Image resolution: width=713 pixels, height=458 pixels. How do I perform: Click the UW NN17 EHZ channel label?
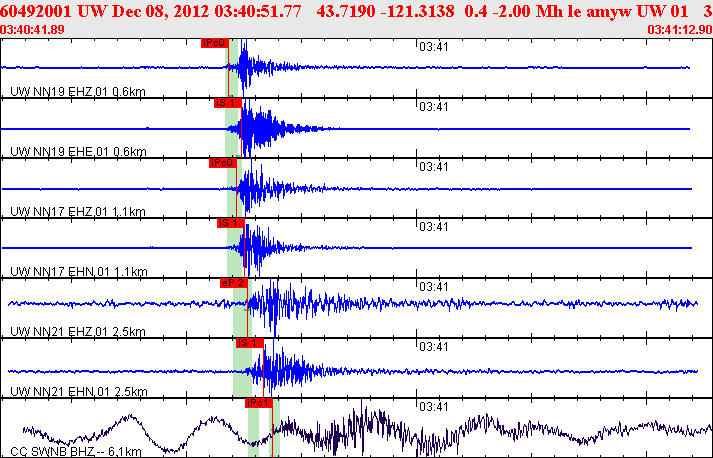tap(77, 212)
